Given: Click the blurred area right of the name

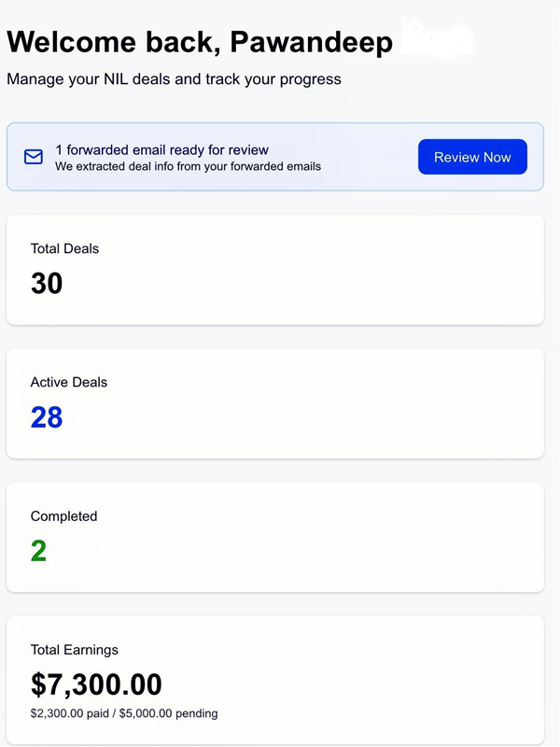Looking at the screenshot, I should pos(436,38).
